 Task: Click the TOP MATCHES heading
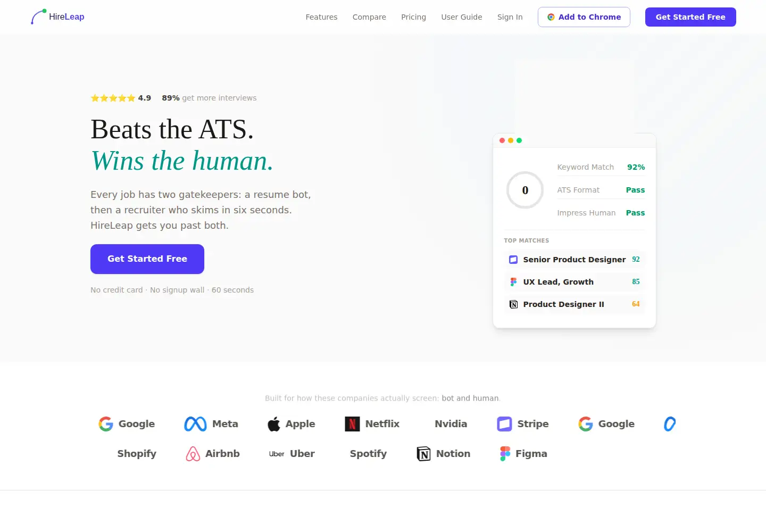click(526, 240)
